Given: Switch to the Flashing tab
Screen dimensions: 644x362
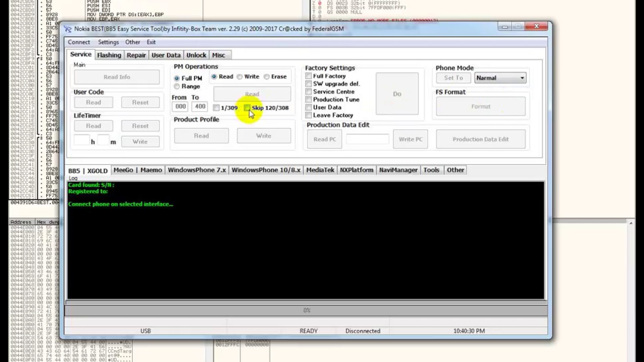Looking at the screenshot, I should point(109,55).
